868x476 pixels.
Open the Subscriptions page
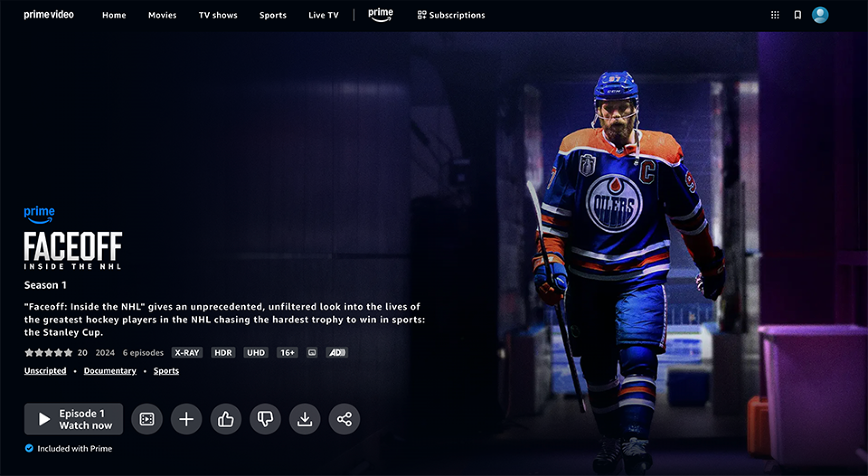(451, 15)
